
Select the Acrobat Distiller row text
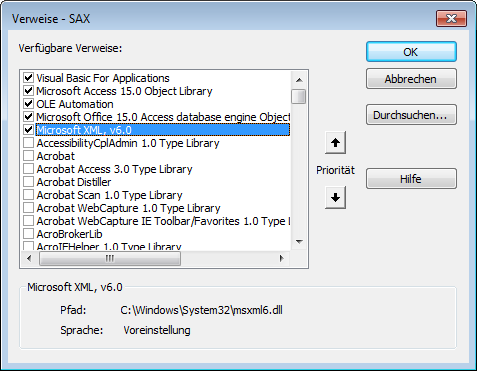point(74,182)
